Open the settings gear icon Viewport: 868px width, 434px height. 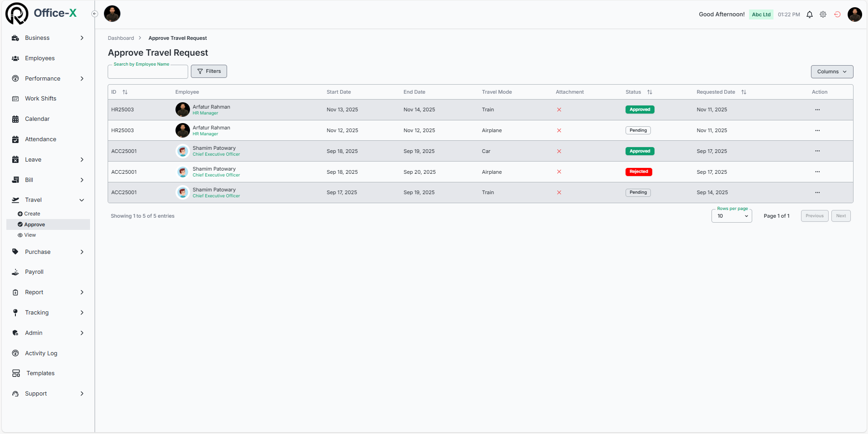(823, 14)
